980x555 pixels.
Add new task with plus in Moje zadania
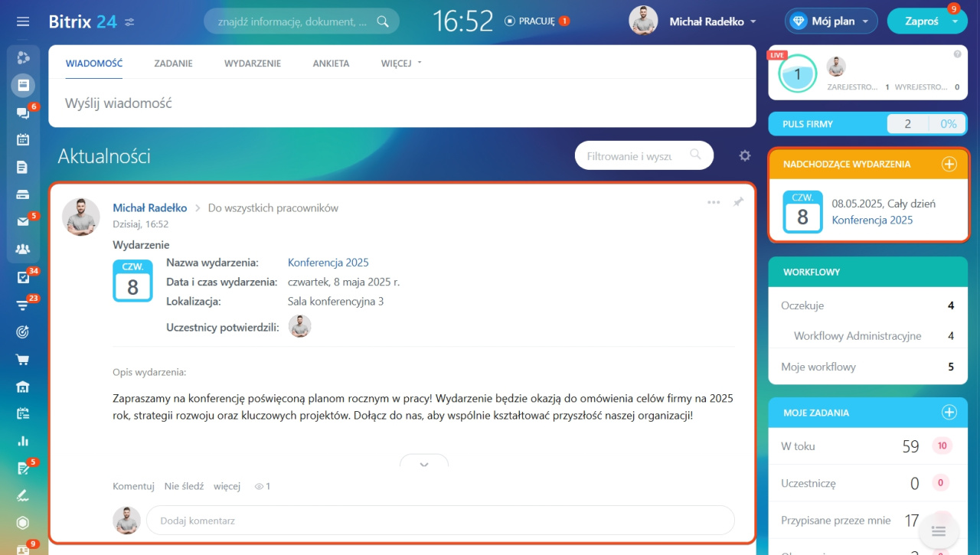tap(949, 413)
